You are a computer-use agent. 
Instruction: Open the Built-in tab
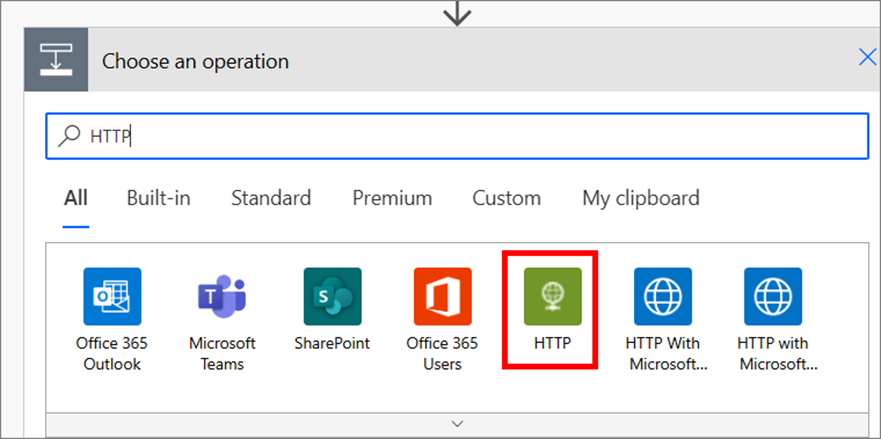click(158, 198)
